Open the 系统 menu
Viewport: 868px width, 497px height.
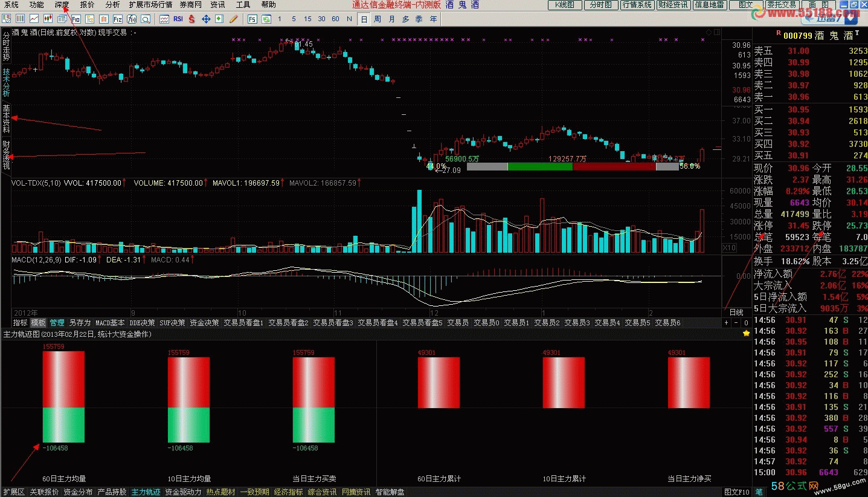pos(11,5)
